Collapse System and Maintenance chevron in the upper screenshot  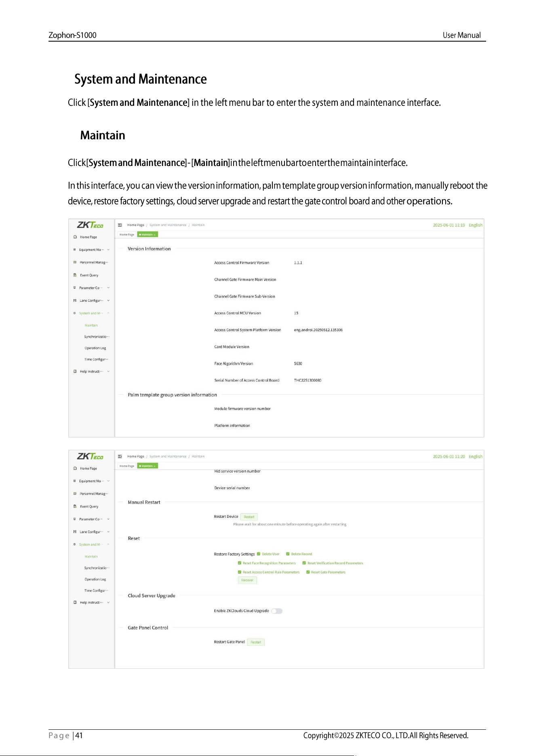tap(108, 313)
